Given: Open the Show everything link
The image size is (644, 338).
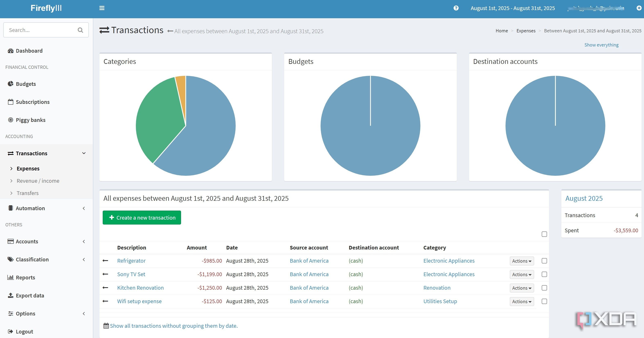Looking at the screenshot, I should click(x=601, y=45).
